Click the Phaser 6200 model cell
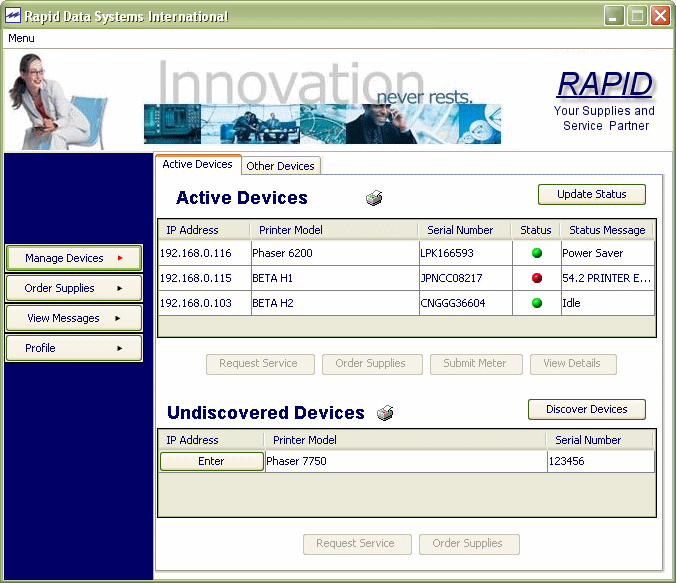Image resolution: width=676 pixels, height=583 pixels. [335, 253]
